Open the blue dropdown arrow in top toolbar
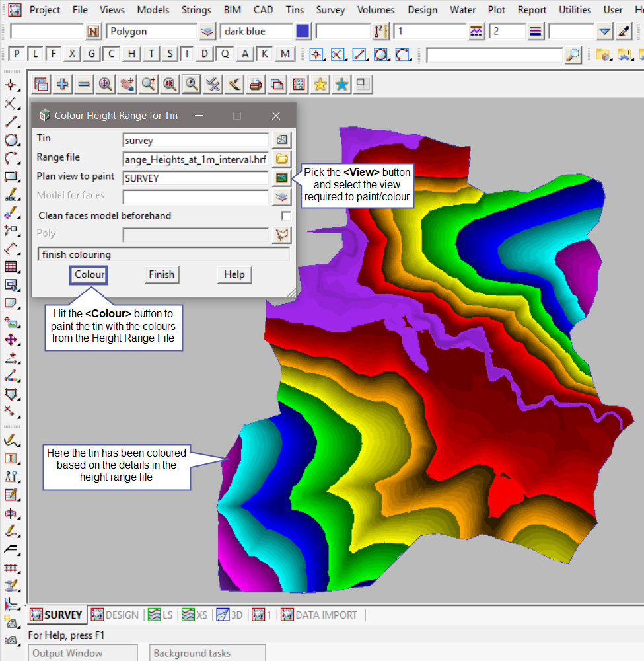 coord(605,32)
